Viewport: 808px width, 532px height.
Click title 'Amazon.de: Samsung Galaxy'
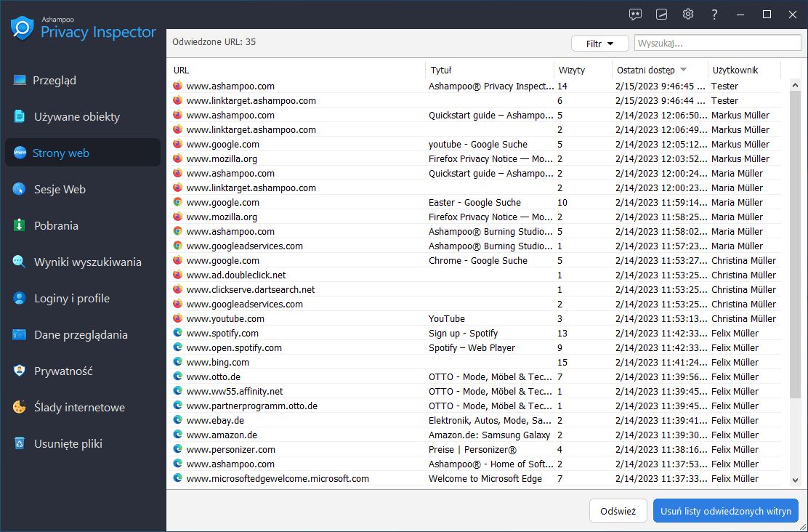coord(489,435)
